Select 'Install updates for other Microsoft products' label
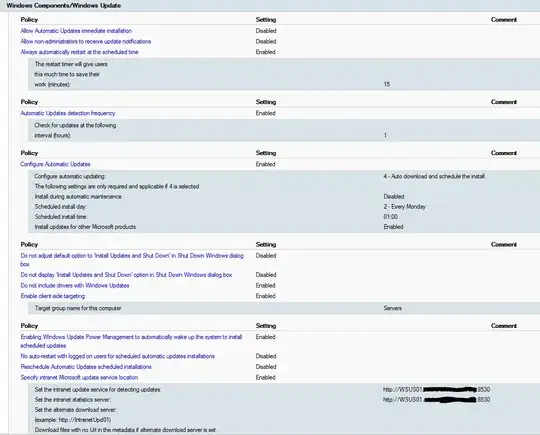The height and width of the screenshot is (435, 540). [x=85, y=227]
